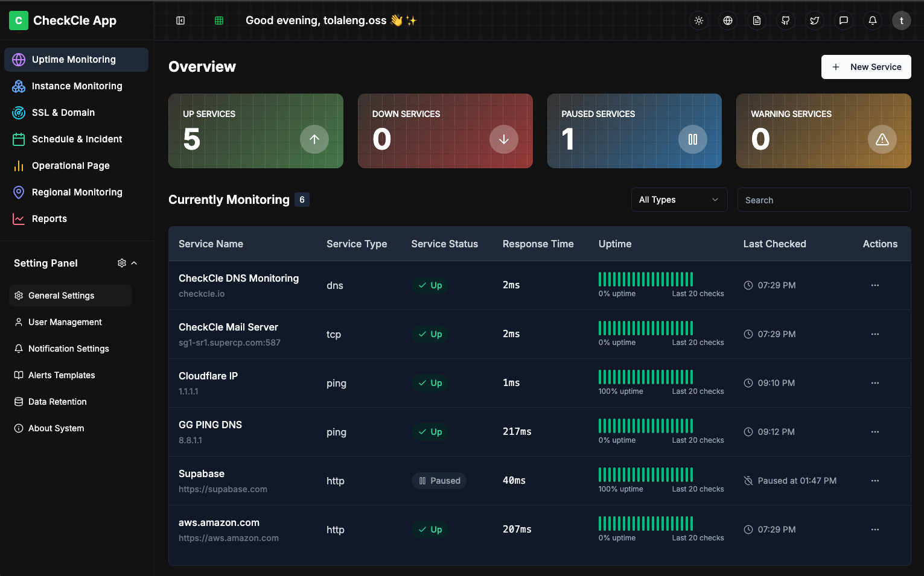Screen dimensions: 924x576
Task: Open the notifications bell icon
Action: (872, 20)
